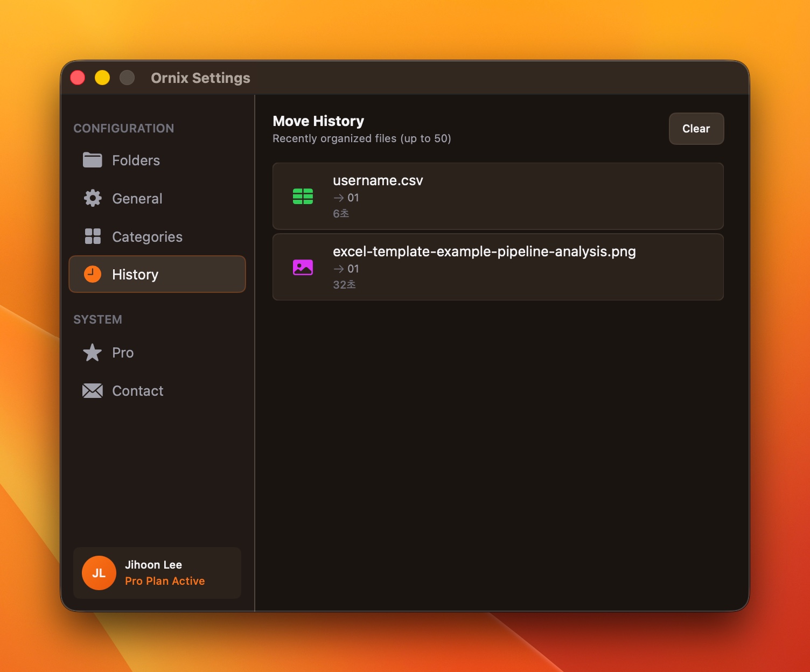Go to the Pro plan page
Screen dimensions: 810x672
[x=123, y=353]
